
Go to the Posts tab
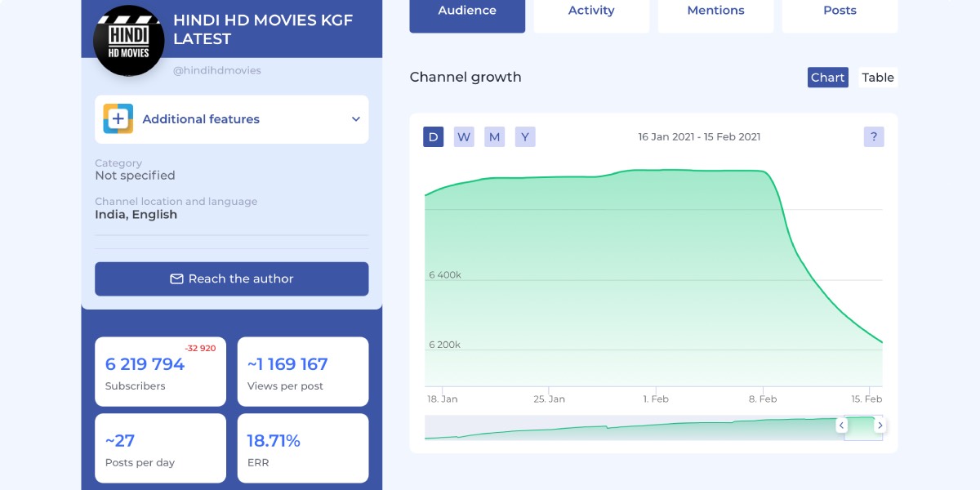(840, 11)
